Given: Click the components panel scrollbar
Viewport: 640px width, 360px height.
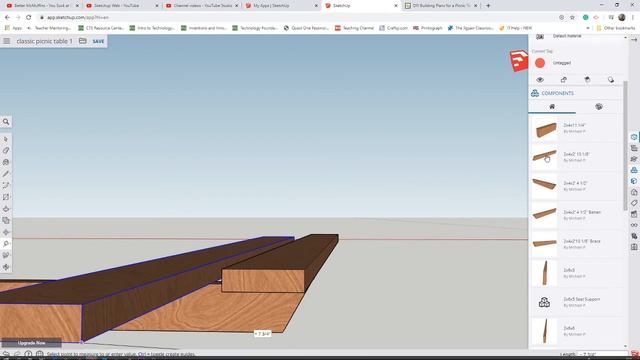Looking at the screenshot, I should [625, 146].
